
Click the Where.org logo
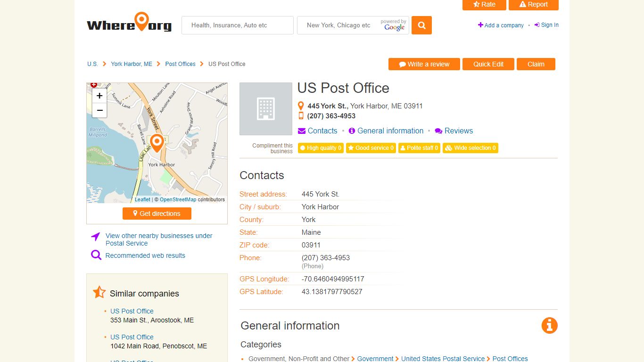pyautogui.click(x=129, y=23)
